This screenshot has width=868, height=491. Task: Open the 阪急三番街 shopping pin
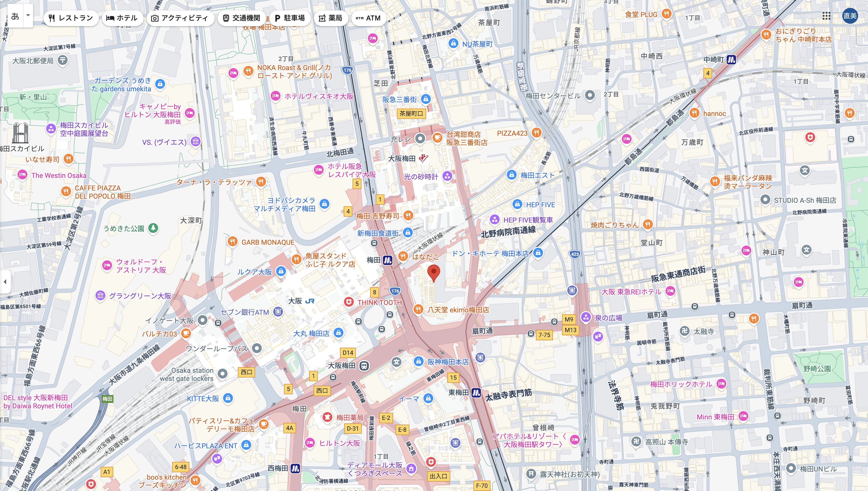426,99
